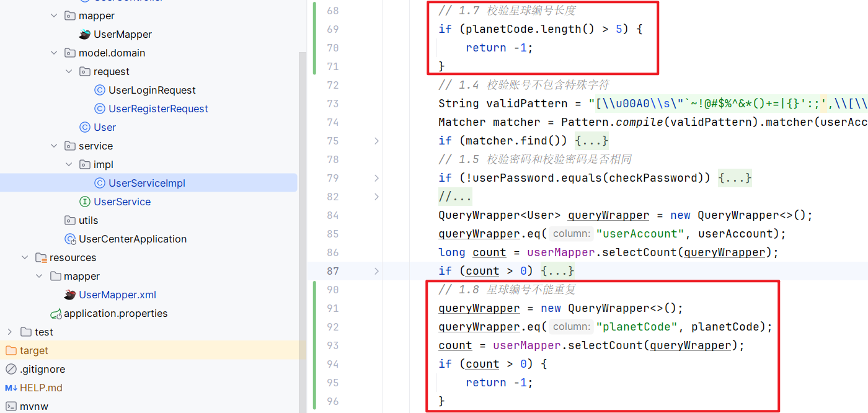The height and width of the screenshot is (413, 868).
Task: Click the UserService interface icon
Action: [x=85, y=202]
